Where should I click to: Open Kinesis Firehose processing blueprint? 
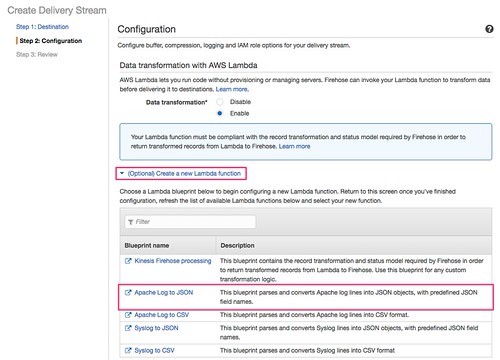pyautogui.click(x=173, y=261)
